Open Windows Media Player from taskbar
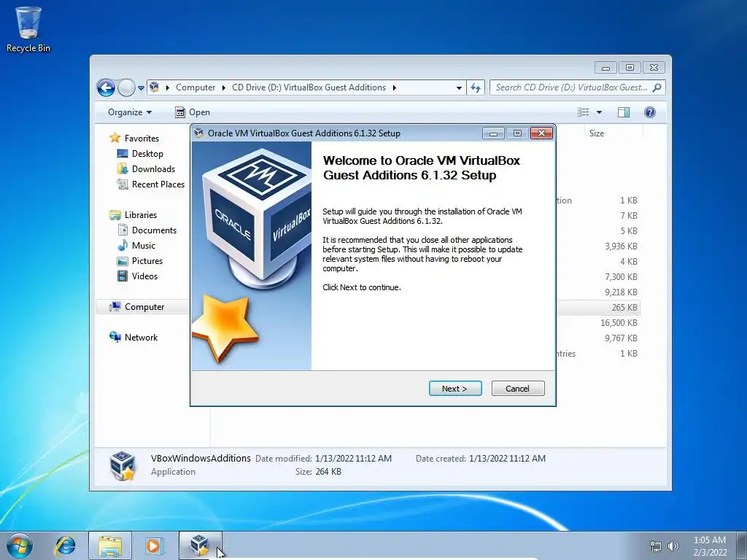 point(154,545)
